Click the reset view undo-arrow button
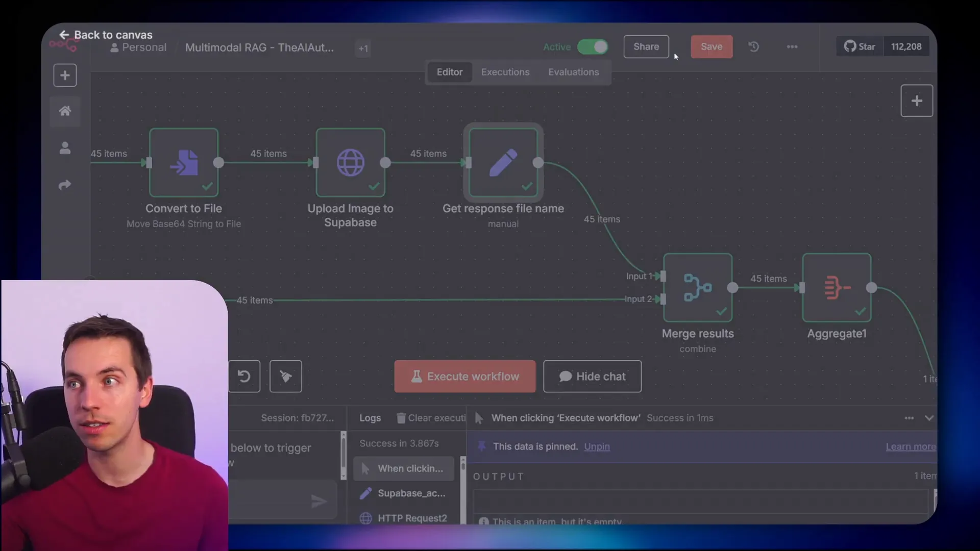This screenshot has height=551, width=980. (x=244, y=377)
